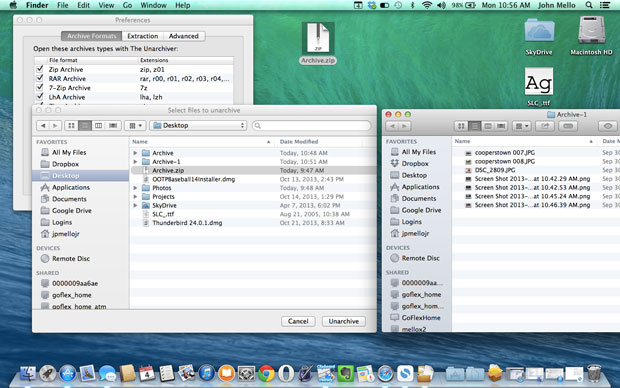Uncheck the LhA Archive format checkbox
620x388 pixels.
click(40, 97)
